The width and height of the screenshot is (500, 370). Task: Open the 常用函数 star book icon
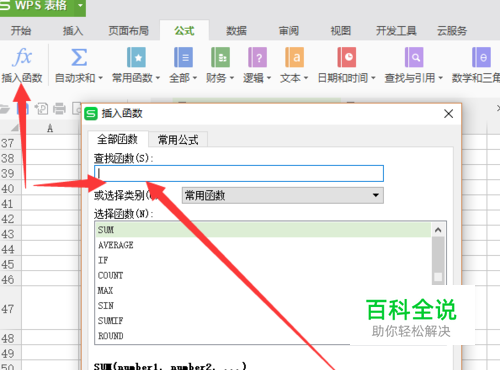click(136, 57)
